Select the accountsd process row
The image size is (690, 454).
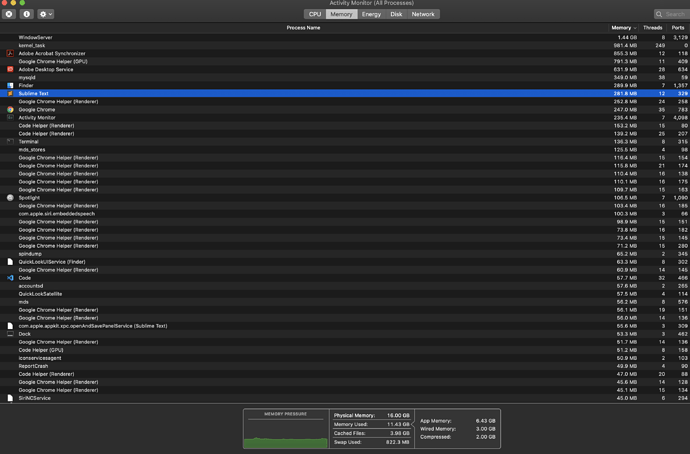click(x=345, y=286)
